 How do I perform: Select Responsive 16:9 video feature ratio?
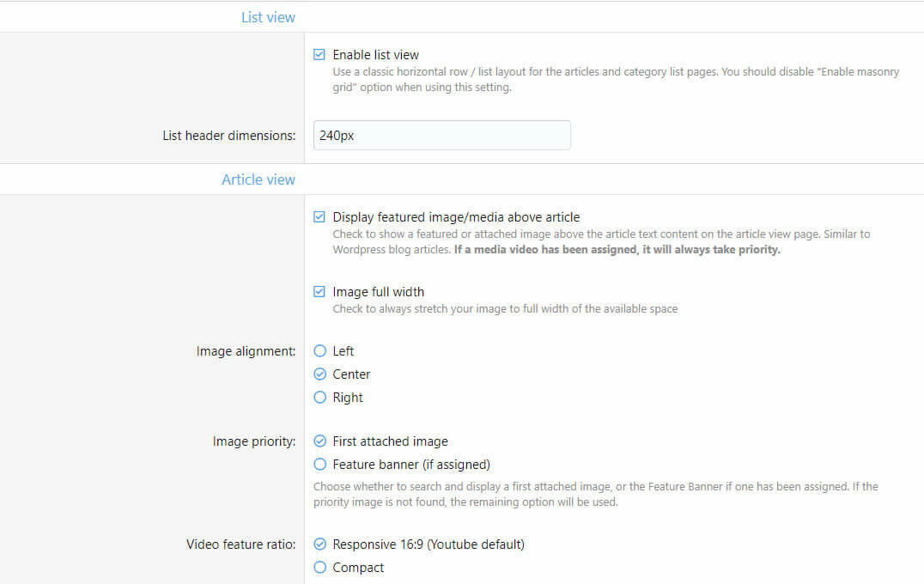(x=320, y=544)
